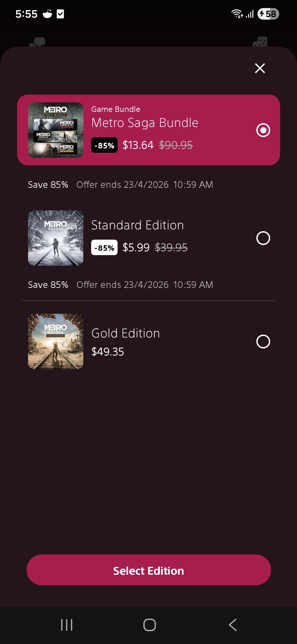Tap the dice icon at top right
The height and width of the screenshot is (644, 297).
pos(260,42)
